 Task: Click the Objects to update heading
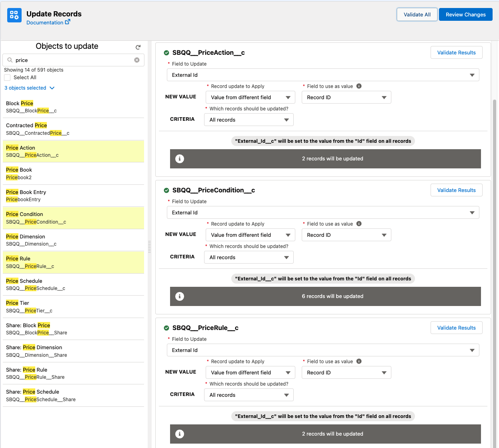[67, 46]
